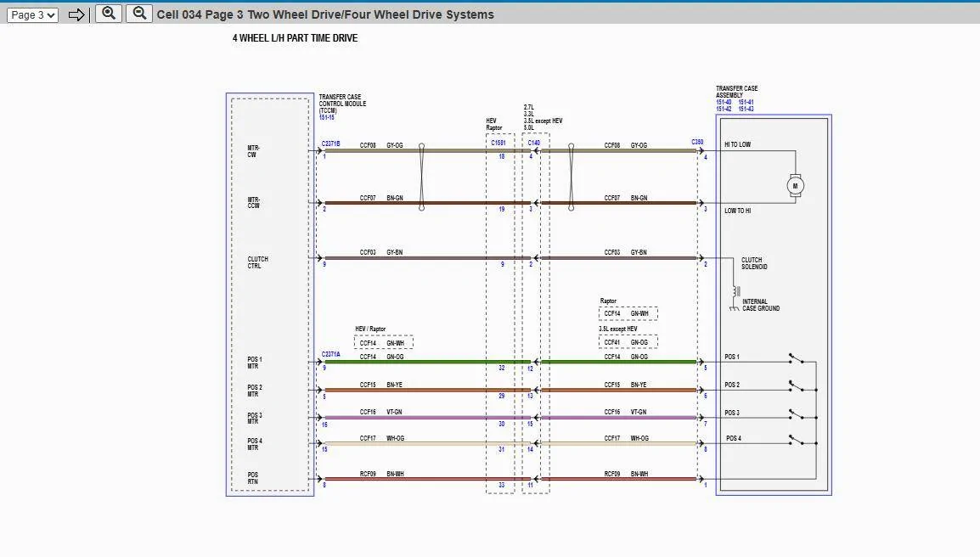Follow the 151-43 location link
The image size is (980, 557).
[746, 109]
